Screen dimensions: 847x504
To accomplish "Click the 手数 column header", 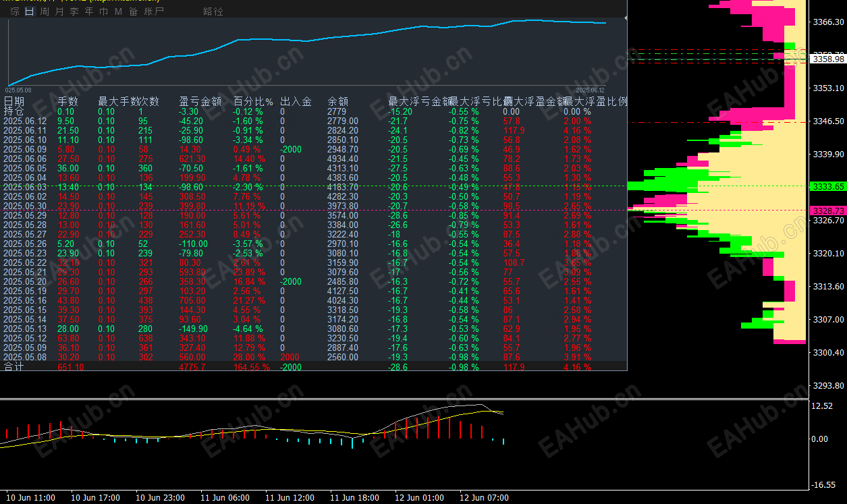I will click(68, 102).
